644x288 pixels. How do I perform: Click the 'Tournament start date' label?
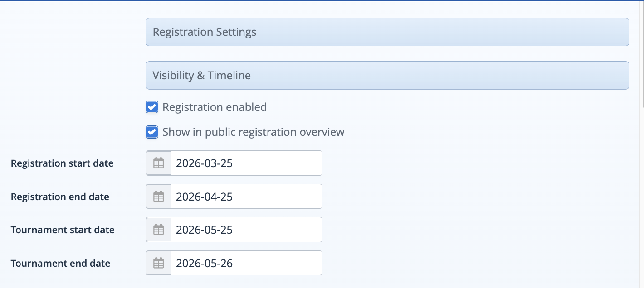[x=63, y=230]
